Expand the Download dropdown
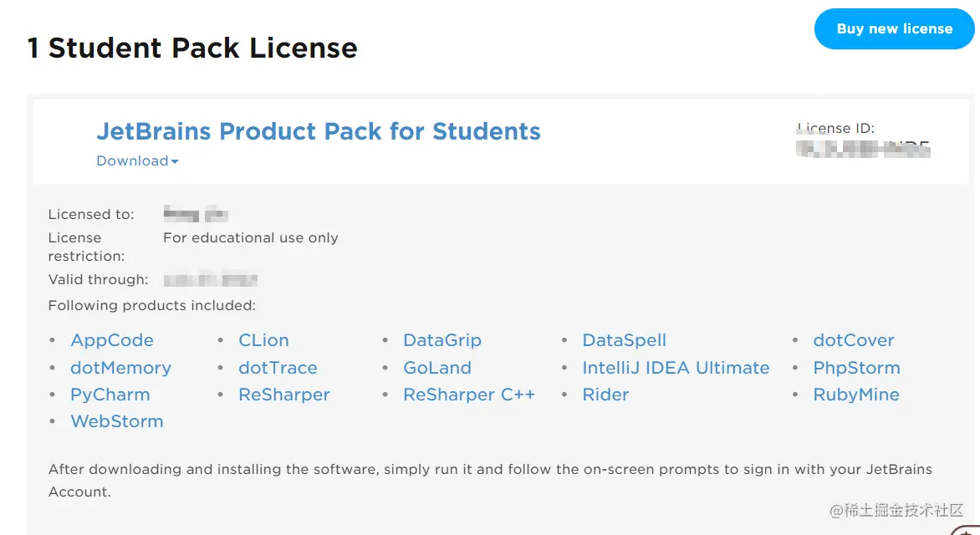Screen dimensions: 980x535 pos(137,160)
